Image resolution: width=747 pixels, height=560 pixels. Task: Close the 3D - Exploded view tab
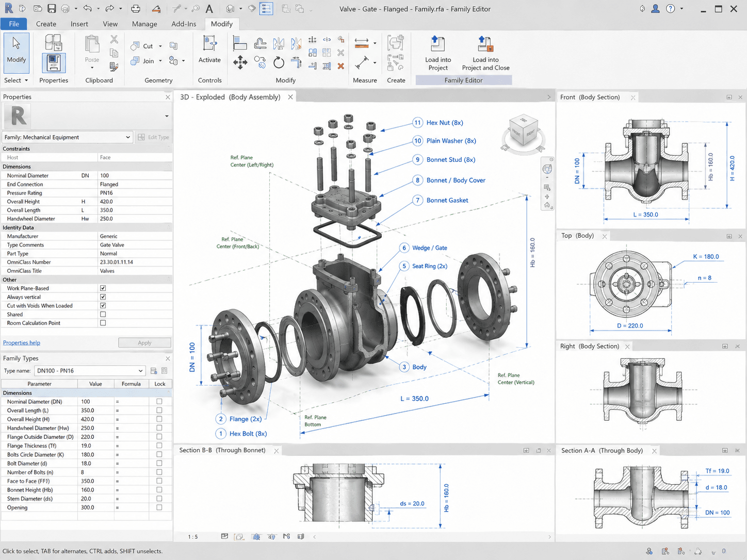(290, 97)
